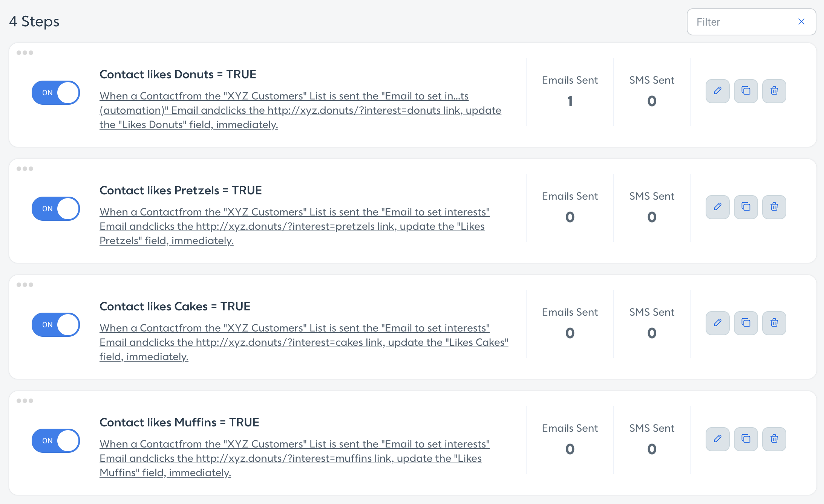Turn off the Donuts step toggle
824x504 pixels.
pyautogui.click(x=56, y=93)
